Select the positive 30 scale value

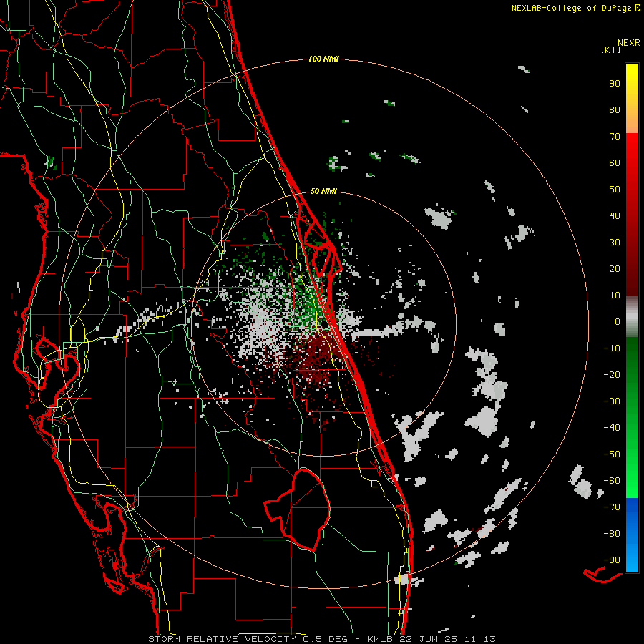615,243
